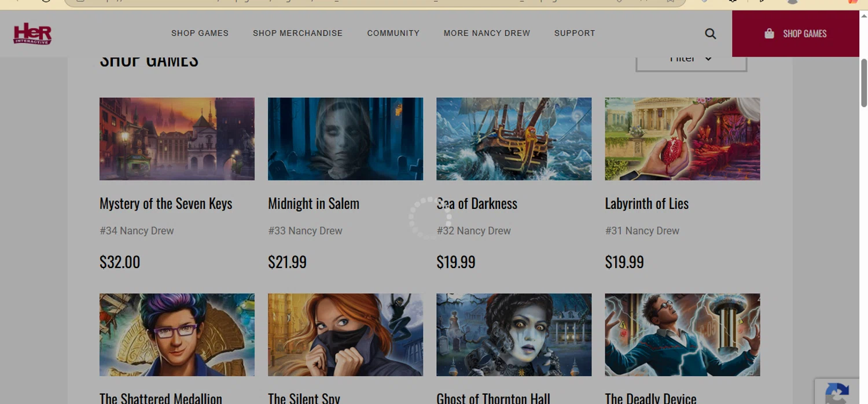Screen dimensions: 868x404
Task: Open Mystery of the Seven Keys title link
Action: click(165, 204)
